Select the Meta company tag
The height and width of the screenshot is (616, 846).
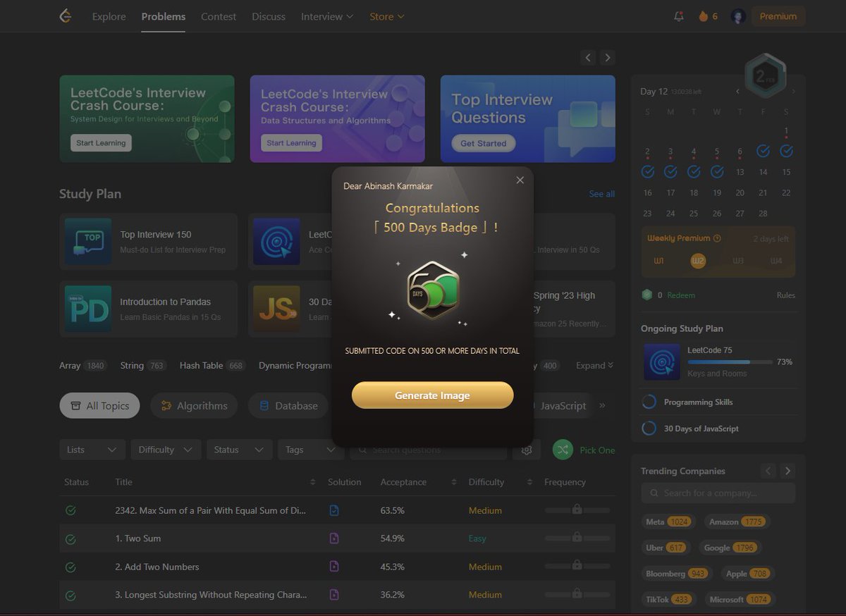coord(668,522)
